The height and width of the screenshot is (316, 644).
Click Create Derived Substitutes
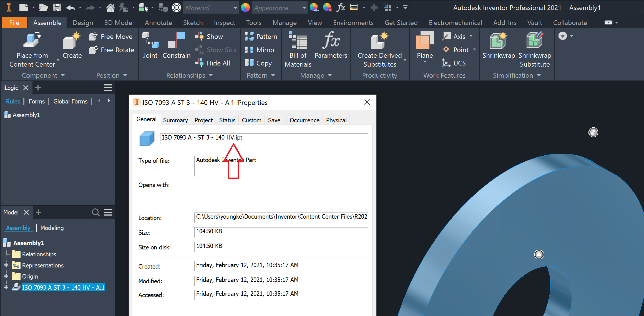pos(380,50)
